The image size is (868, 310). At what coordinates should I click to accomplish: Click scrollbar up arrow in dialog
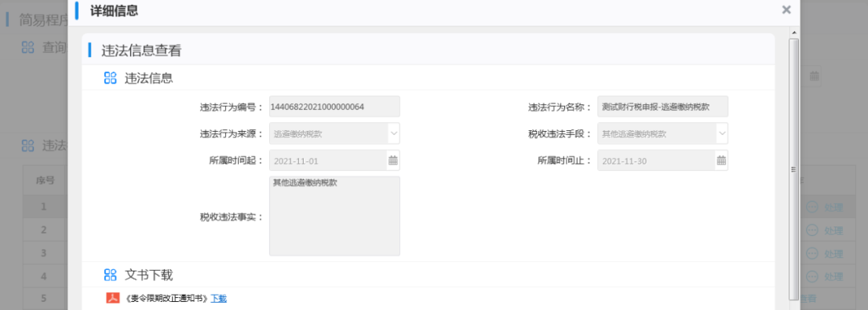click(794, 33)
